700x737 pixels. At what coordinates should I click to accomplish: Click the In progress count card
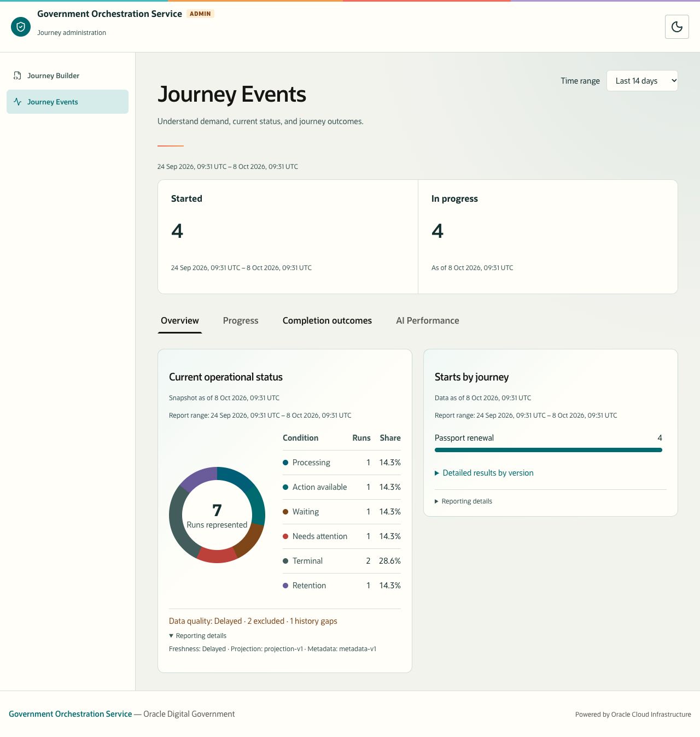click(548, 237)
